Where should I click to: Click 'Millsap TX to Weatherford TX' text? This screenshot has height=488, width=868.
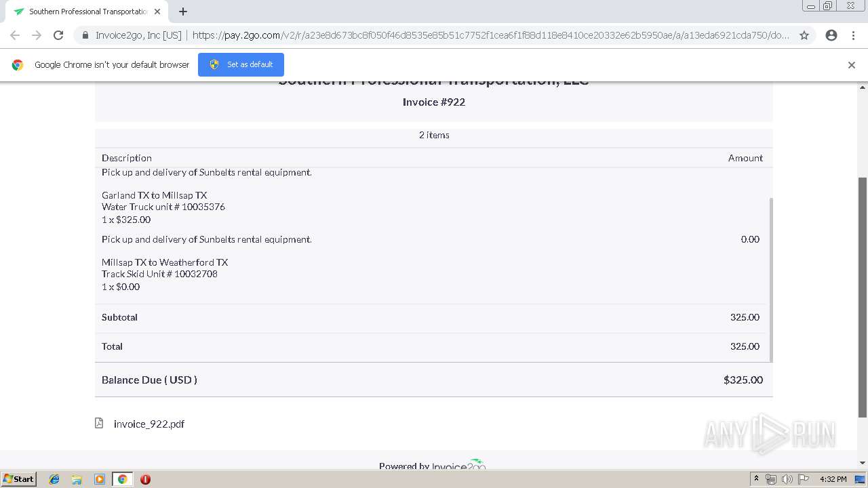tap(165, 262)
